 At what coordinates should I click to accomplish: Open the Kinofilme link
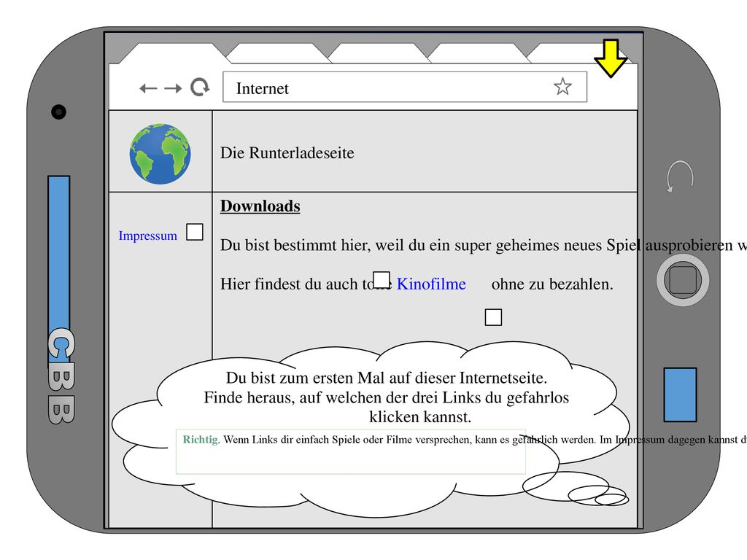coord(431,284)
